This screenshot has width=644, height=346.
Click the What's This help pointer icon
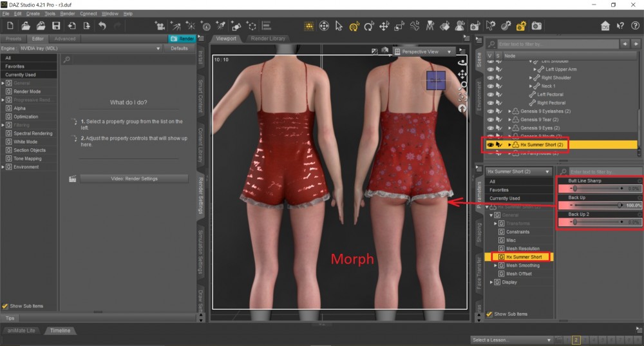pos(620,26)
